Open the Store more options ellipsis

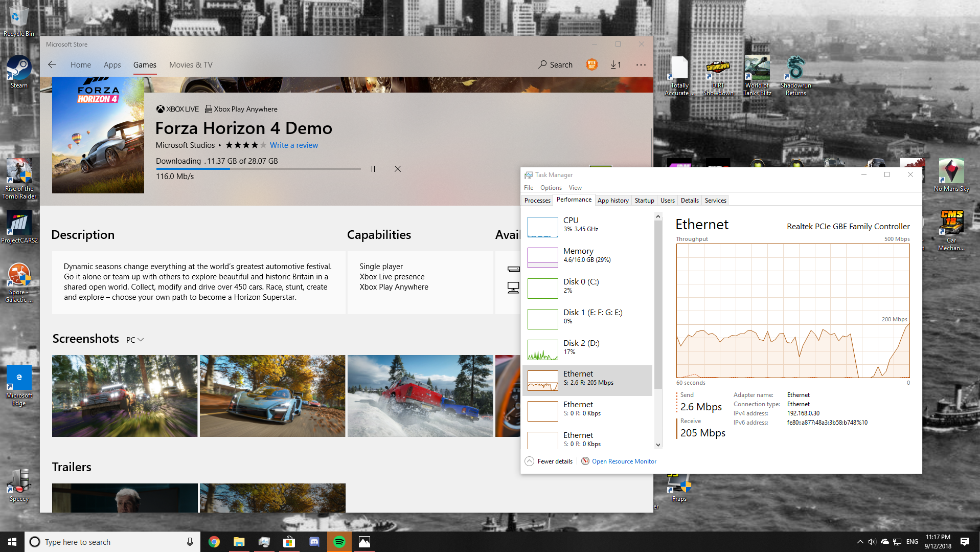(x=641, y=64)
